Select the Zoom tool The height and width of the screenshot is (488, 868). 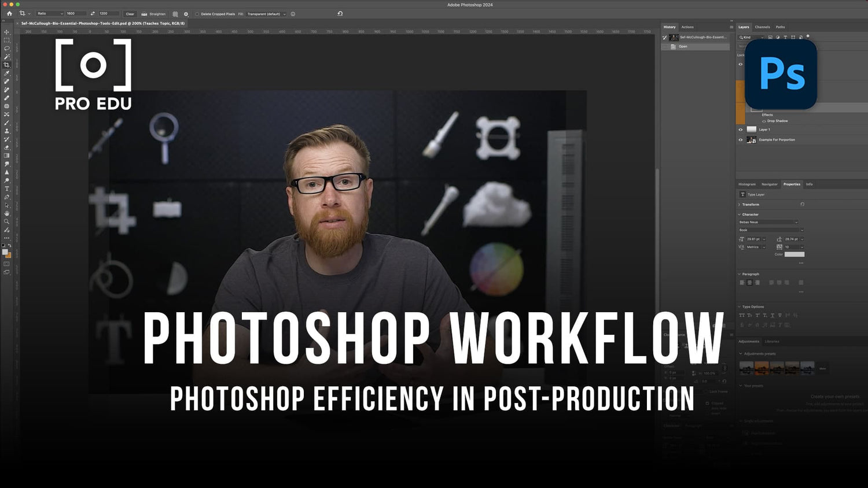[x=7, y=221]
